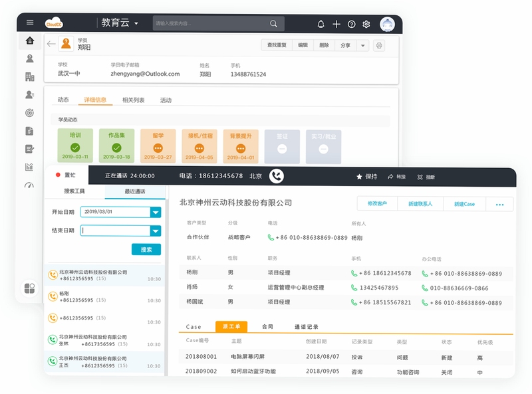Switch to the 通话记录 tab

tap(307, 327)
